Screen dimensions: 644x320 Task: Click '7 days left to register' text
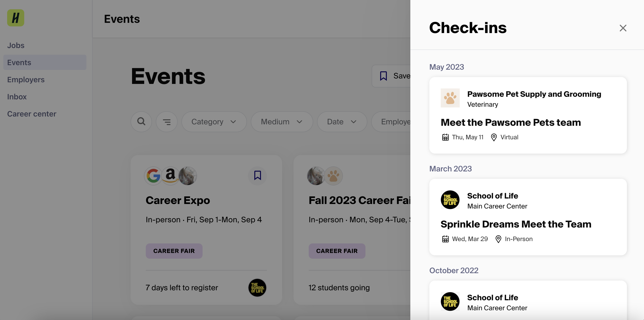[182, 288]
